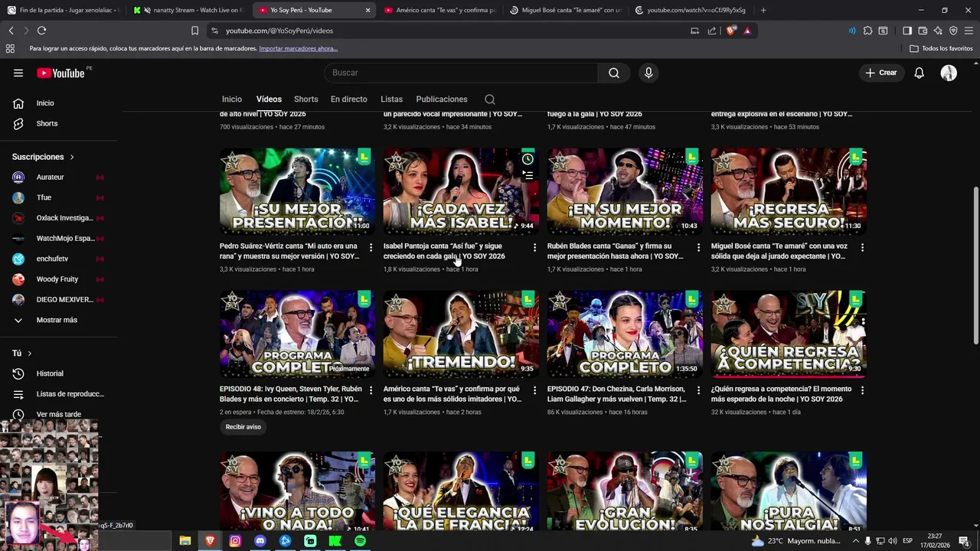Image resolution: width=980 pixels, height=551 pixels.
Task: Open Todos los favoritos folder
Action: 941,48
